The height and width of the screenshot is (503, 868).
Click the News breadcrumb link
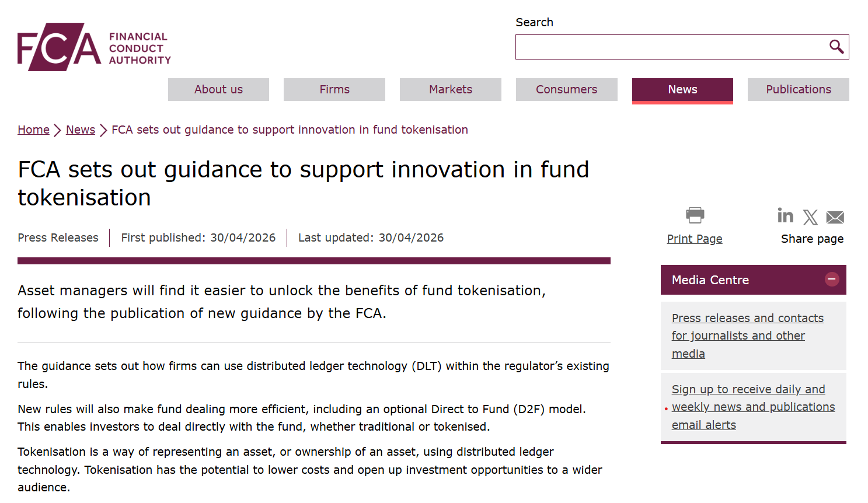81,130
